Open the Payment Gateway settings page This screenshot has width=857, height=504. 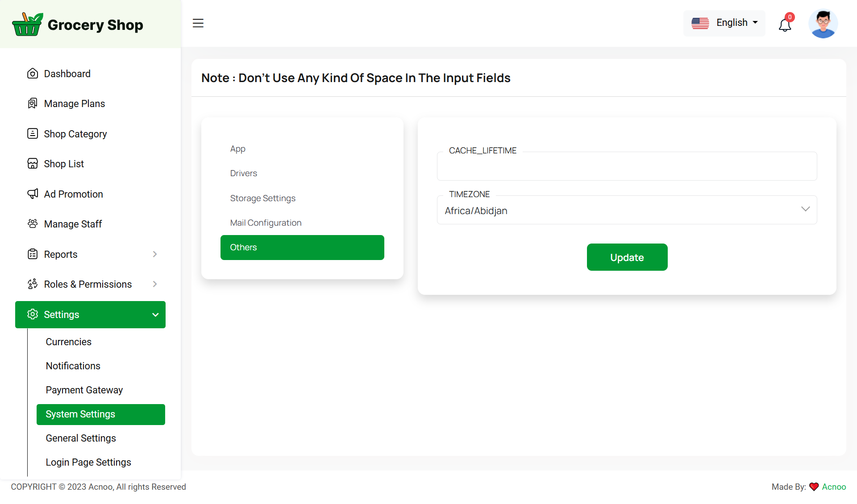pos(84,390)
